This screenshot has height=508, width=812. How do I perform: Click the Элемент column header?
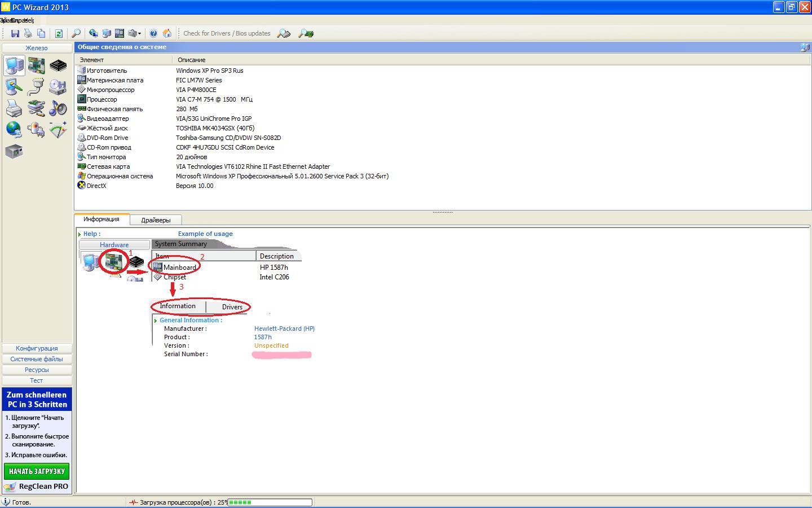pyautogui.click(x=123, y=60)
